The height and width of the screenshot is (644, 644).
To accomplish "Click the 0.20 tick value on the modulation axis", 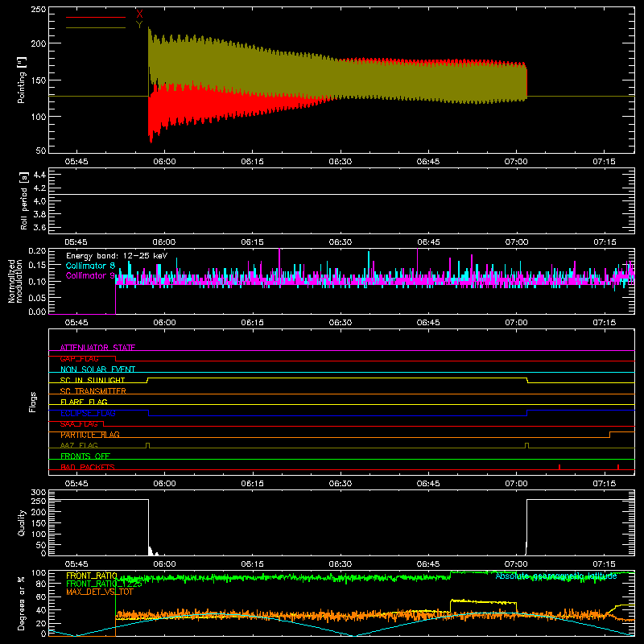I will (37, 250).
